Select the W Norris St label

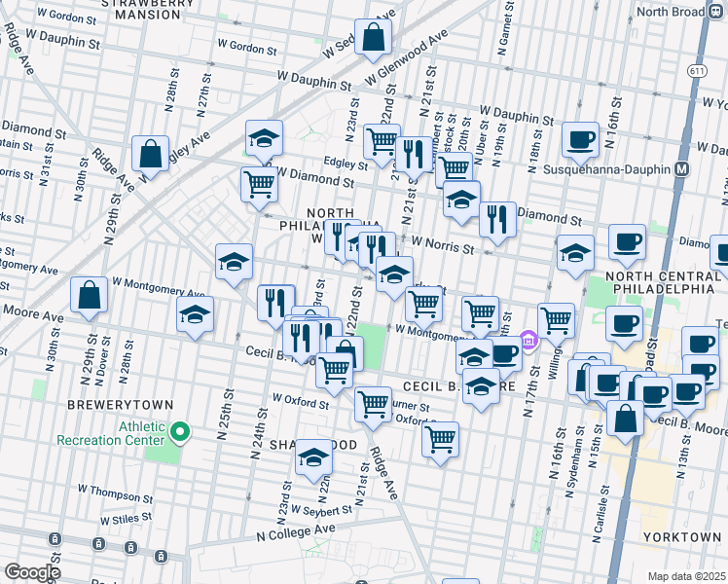443,245
